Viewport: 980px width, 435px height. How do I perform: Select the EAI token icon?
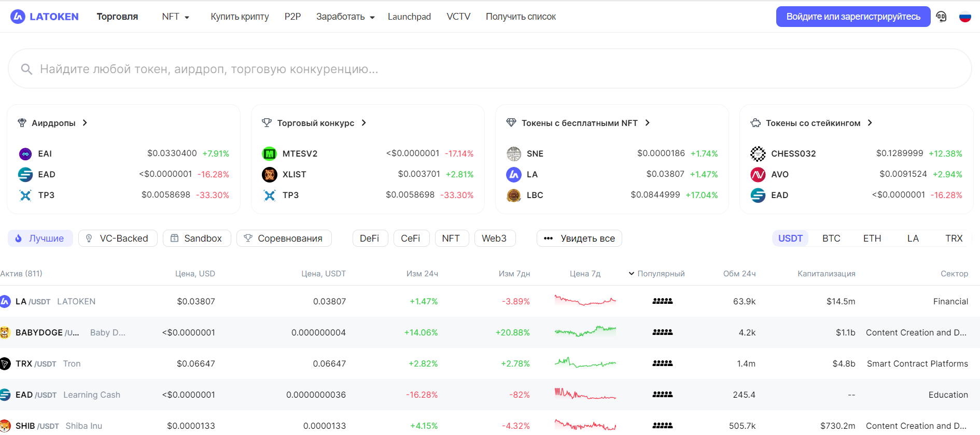click(x=25, y=153)
